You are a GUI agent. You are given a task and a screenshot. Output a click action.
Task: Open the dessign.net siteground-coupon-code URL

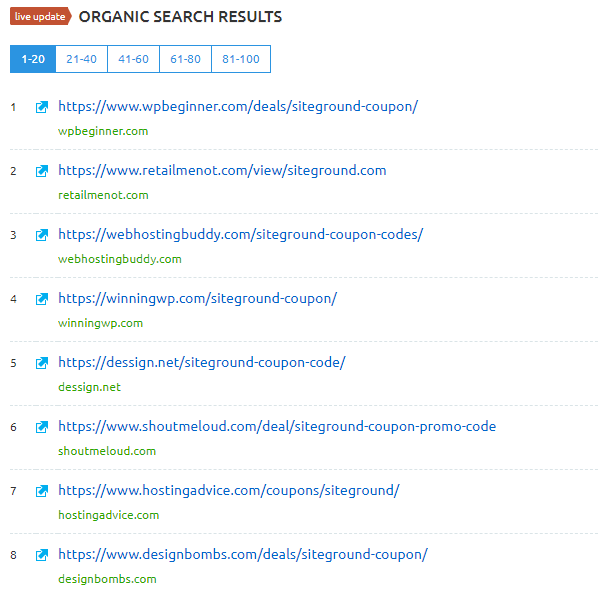pyautogui.click(x=202, y=363)
